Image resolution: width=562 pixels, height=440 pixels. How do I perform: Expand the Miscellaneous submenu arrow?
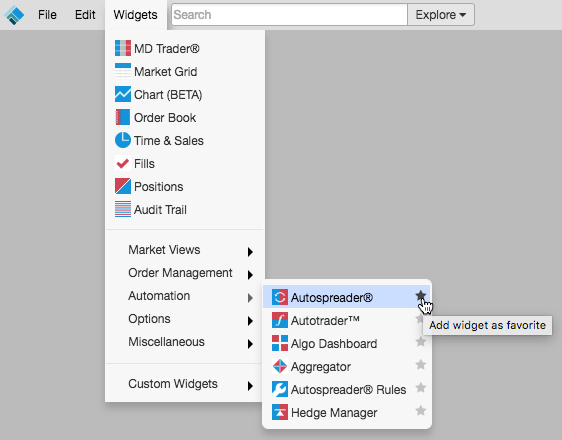coord(250,344)
